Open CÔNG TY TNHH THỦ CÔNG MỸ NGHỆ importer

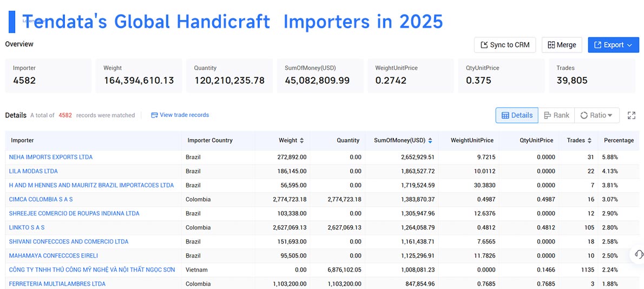92,270
